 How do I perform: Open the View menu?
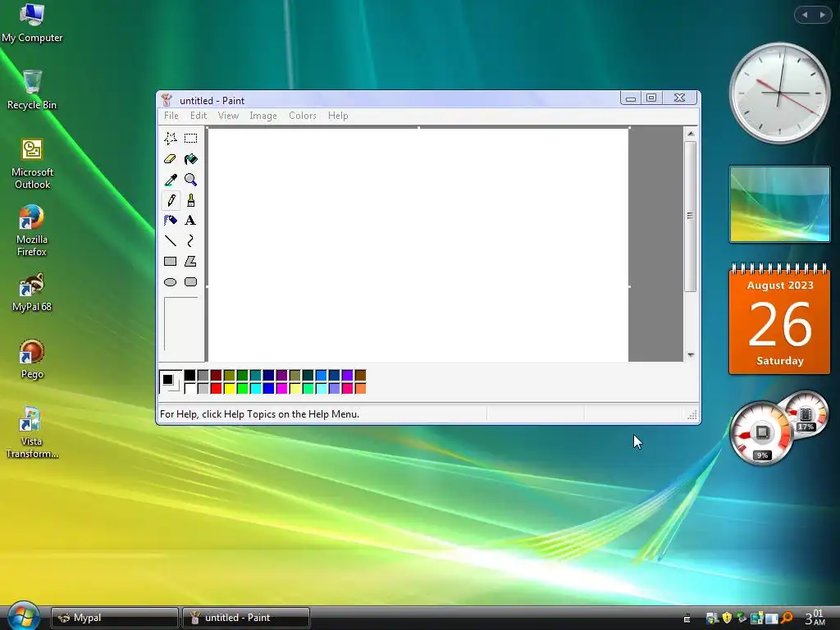[228, 116]
